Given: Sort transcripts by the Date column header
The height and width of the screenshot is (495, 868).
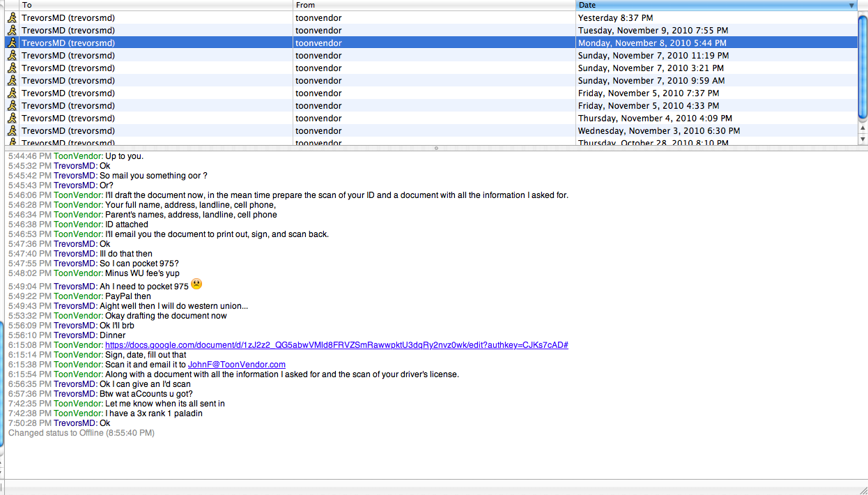Looking at the screenshot, I should (x=717, y=5).
